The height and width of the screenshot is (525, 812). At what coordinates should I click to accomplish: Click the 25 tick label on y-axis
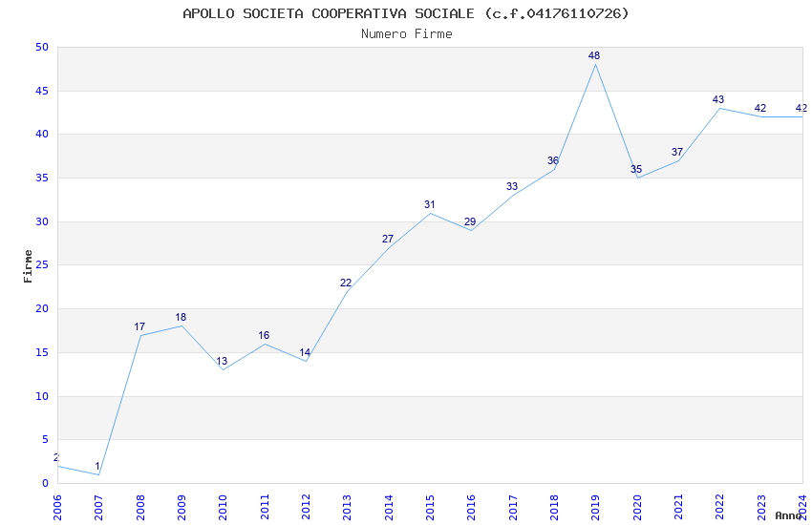42,264
